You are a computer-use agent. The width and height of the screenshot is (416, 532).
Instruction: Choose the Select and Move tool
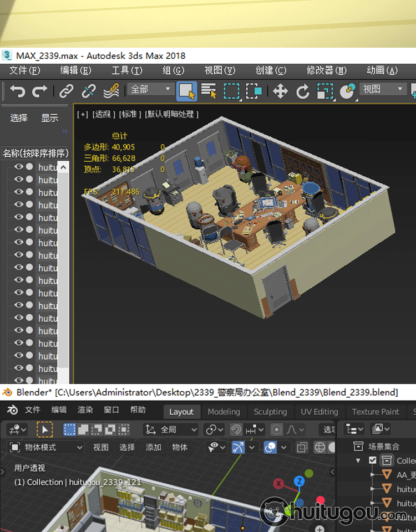[281, 91]
